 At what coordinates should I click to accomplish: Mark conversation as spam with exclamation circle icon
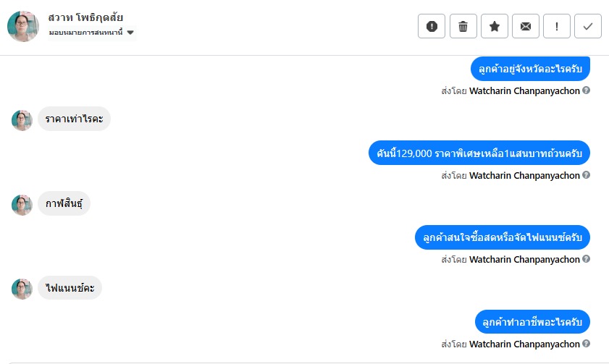pyautogui.click(x=432, y=26)
